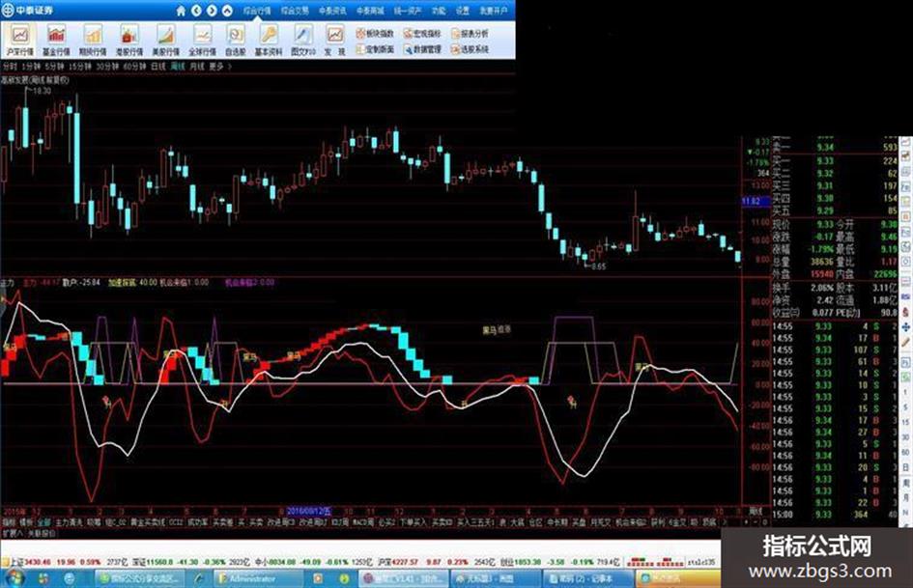
Task: Go back with the left arrow icon
Action: 196,11
